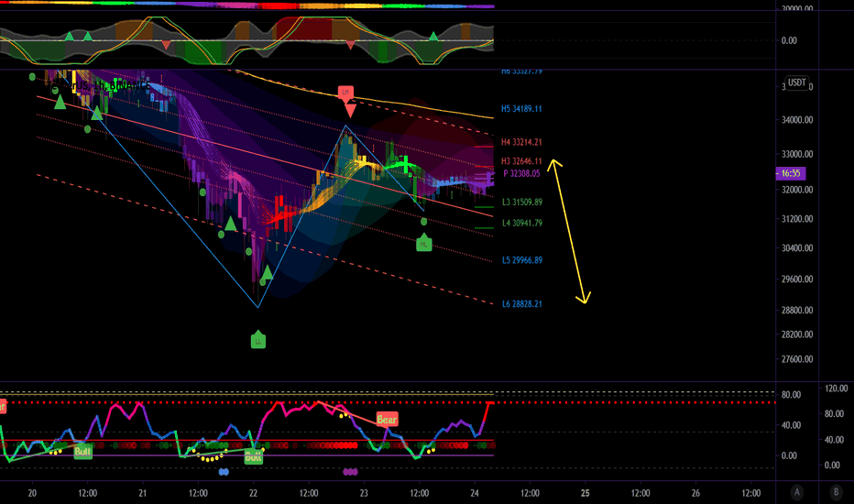The image size is (854, 504).
Task: Click the date label 20 on time axis
Action: 32,493
